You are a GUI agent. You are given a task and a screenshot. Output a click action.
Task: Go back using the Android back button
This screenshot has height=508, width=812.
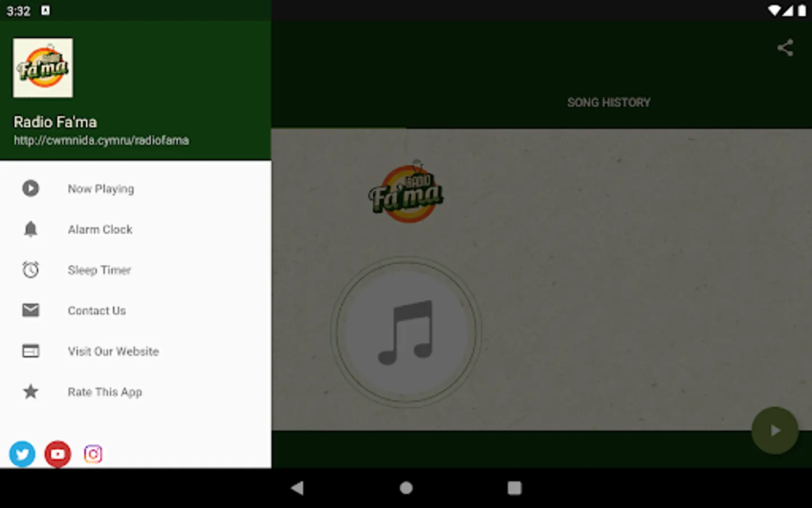[x=297, y=488]
